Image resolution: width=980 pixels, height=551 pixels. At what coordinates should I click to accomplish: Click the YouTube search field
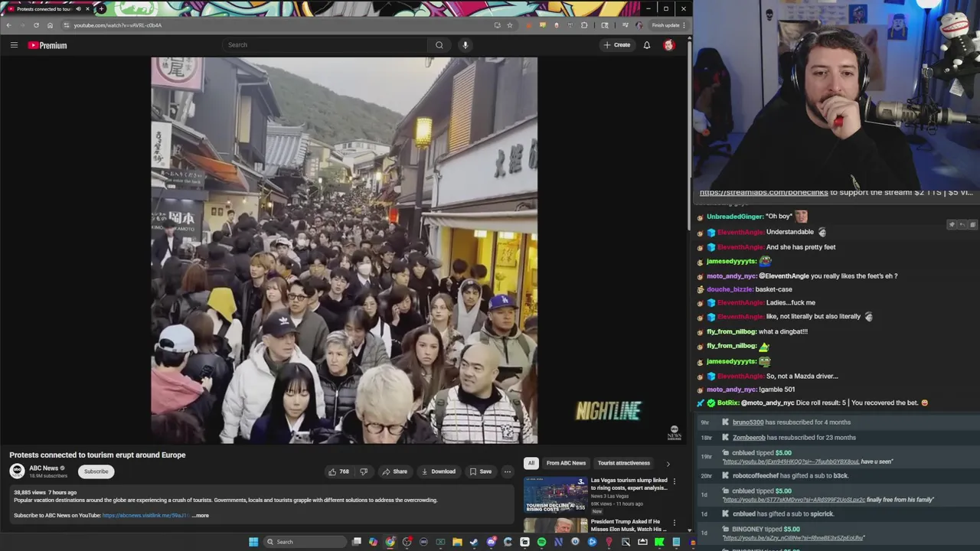[325, 45]
